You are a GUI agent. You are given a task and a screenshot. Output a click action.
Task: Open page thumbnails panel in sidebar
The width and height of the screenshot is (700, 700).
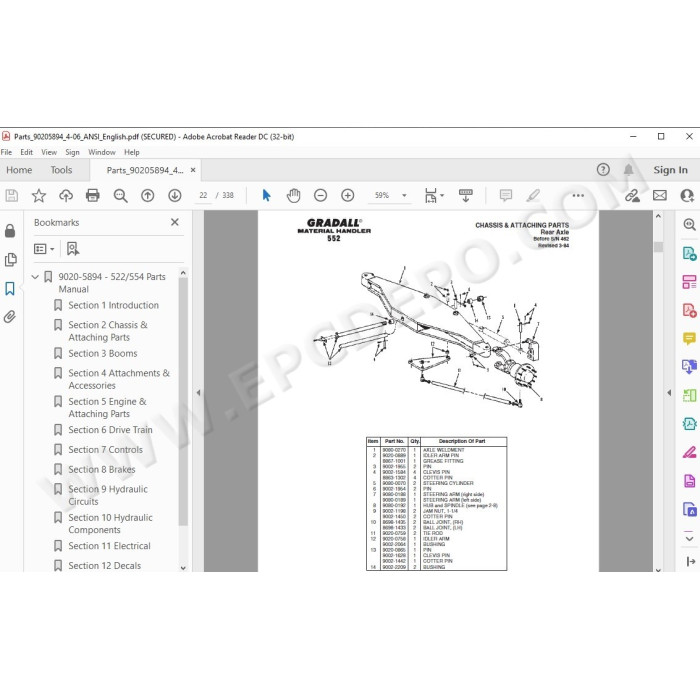10,259
